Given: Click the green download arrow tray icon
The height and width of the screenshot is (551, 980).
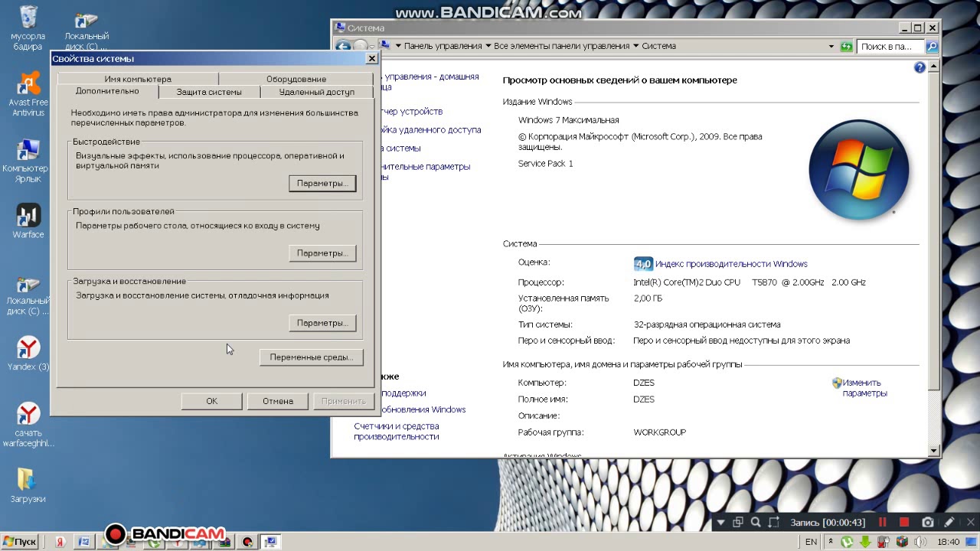Looking at the screenshot, I should pyautogui.click(x=865, y=541).
